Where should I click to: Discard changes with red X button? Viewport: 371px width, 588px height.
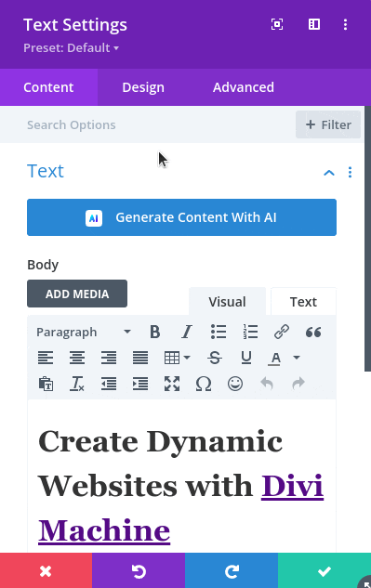[46, 571]
